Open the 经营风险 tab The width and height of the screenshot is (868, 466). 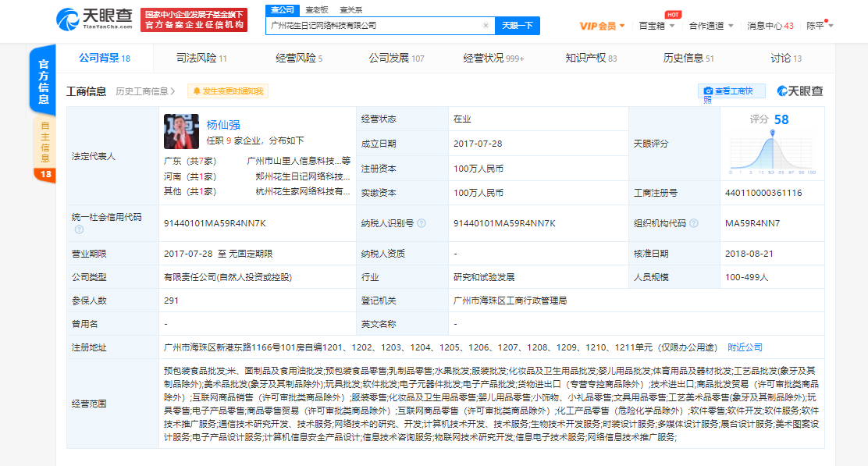tap(299, 58)
